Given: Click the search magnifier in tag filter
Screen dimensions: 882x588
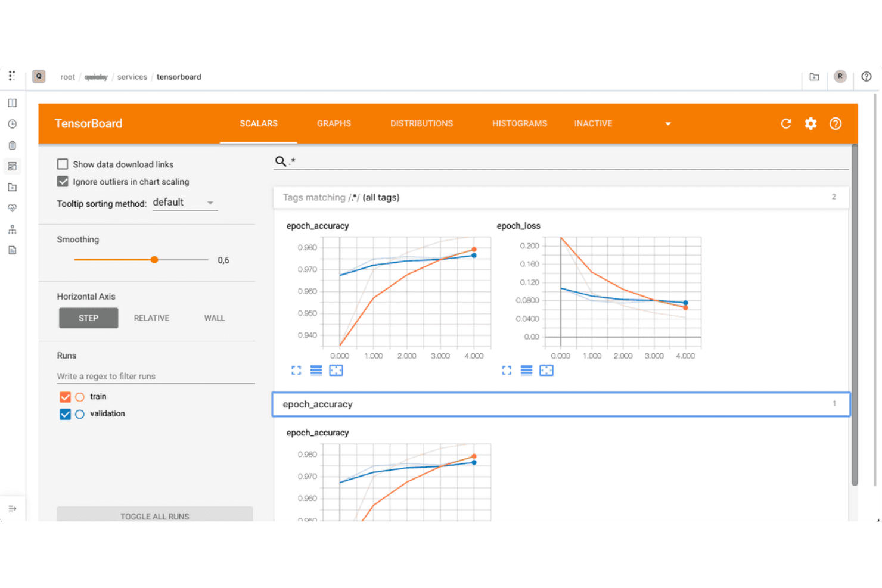Looking at the screenshot, I should click(280, 161).
